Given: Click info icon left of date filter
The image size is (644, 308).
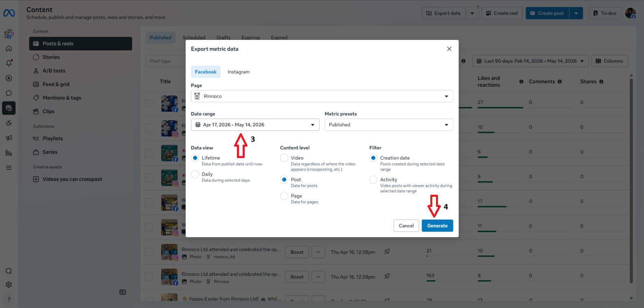Looking at the screenshot, I should tap(463, 61).
